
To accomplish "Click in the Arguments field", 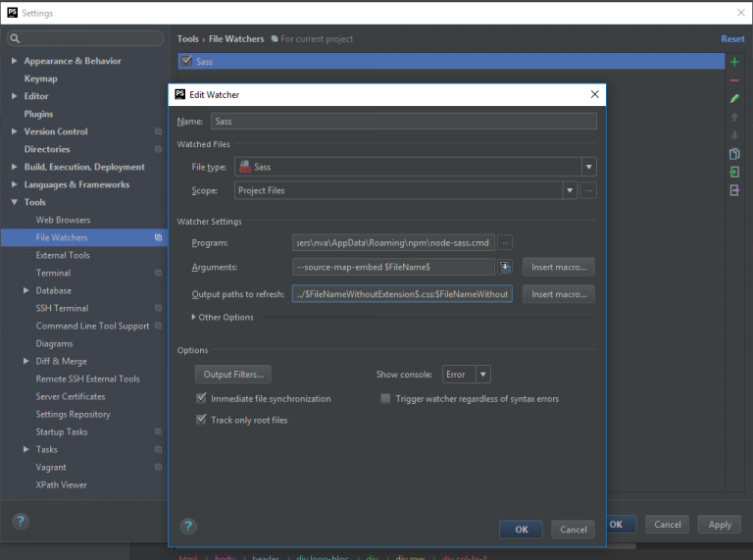I will pos(393,267).
